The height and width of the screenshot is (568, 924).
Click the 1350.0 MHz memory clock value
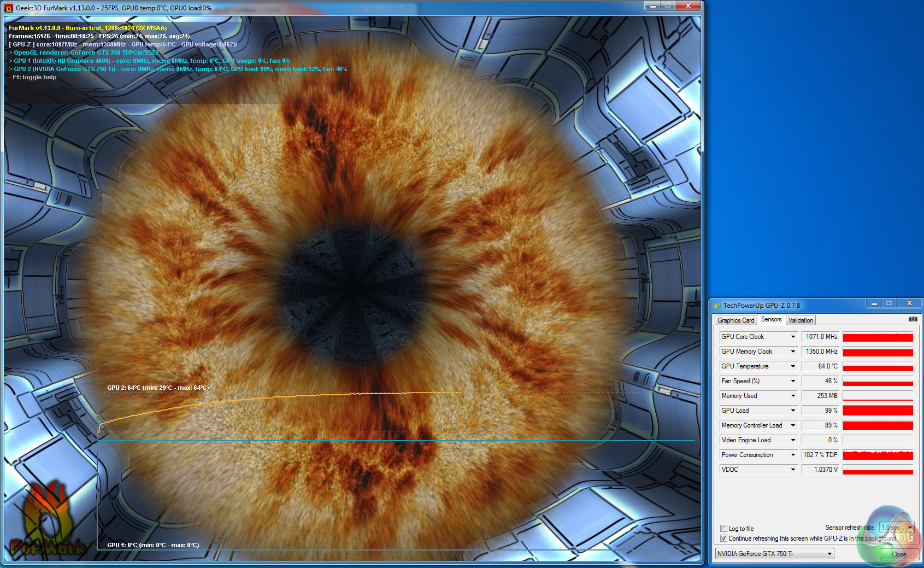pos(820,352)
